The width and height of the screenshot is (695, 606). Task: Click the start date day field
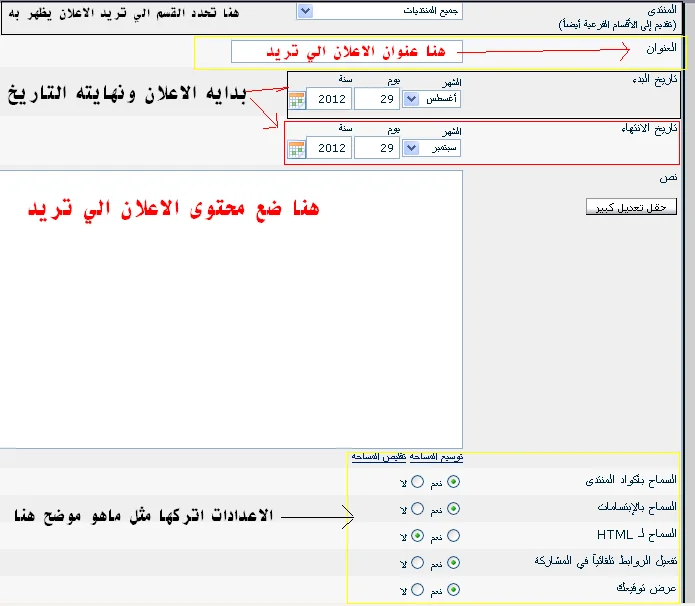pyautogui.click(x=376, y=99)
